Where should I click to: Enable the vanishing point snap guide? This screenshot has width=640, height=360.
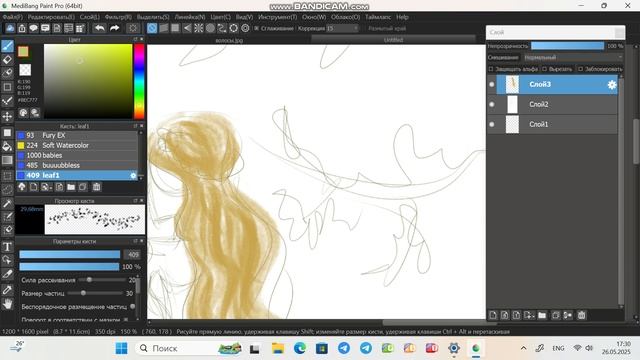(x=187, y=28)
